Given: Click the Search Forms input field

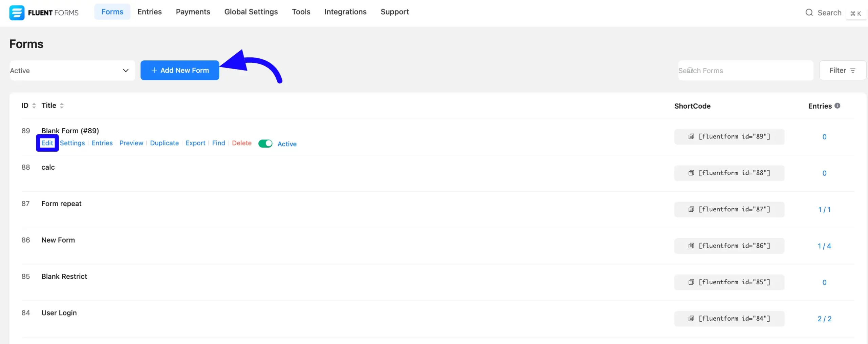Looking at the screenshot, I should (746, 70).
